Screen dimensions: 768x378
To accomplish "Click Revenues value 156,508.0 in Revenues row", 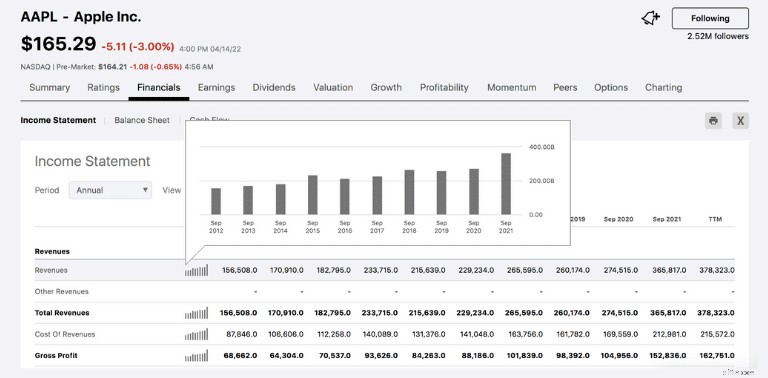I will coord(240,270).
